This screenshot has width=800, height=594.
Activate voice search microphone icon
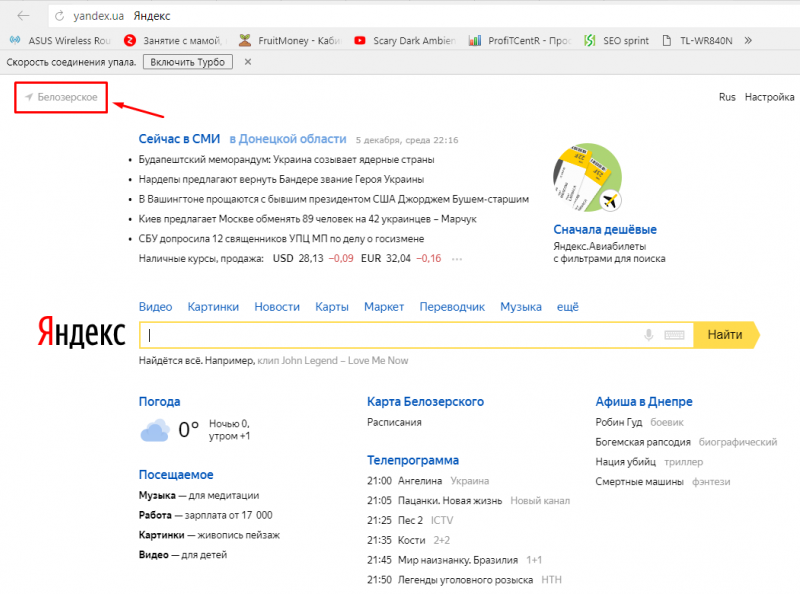coord(648,335)
